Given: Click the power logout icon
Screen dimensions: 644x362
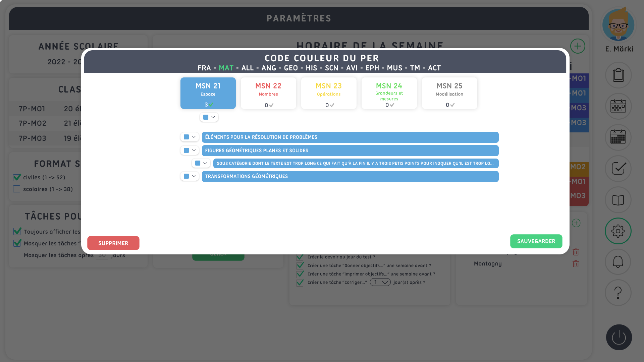Looking at the screenshot, I should click(619, 337).
